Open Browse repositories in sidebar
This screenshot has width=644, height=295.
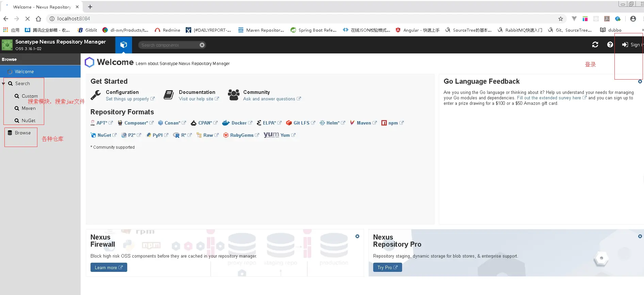22,133
